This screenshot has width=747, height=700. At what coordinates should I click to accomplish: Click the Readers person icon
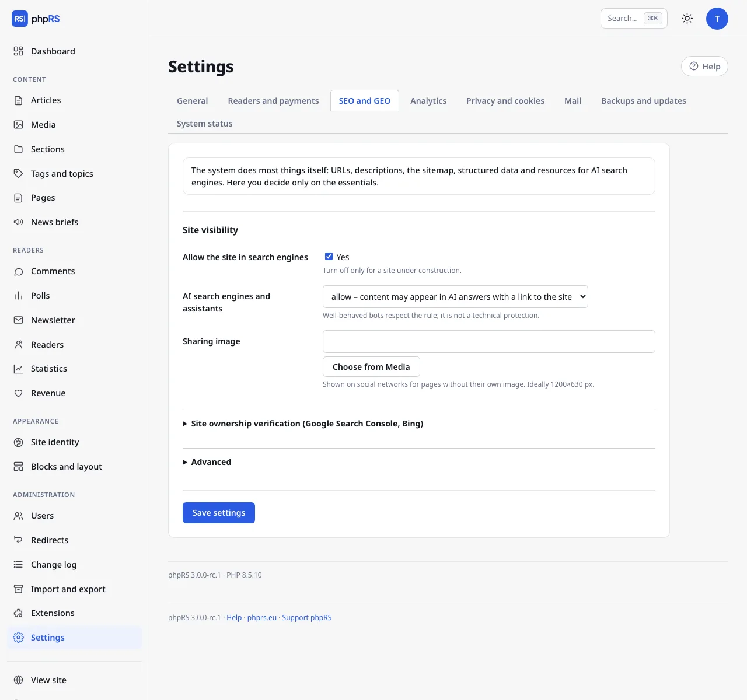pyautogui.click(x=19, y=345)
